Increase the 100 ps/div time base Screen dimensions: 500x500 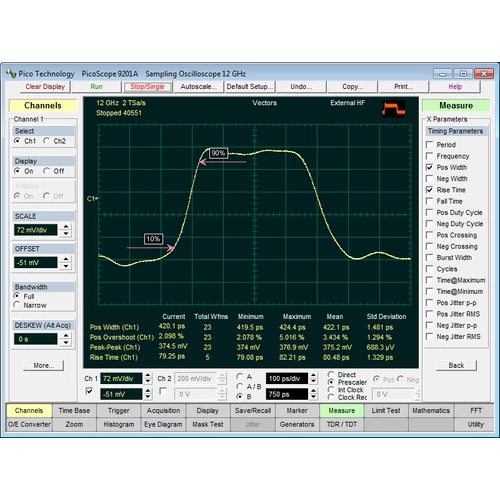(x=313, y=375)
